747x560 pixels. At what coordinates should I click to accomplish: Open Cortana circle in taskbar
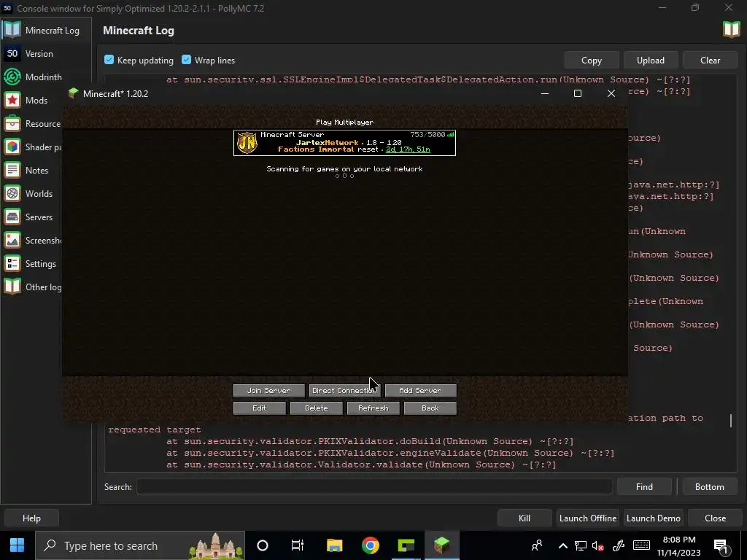[x=263, y=545]
